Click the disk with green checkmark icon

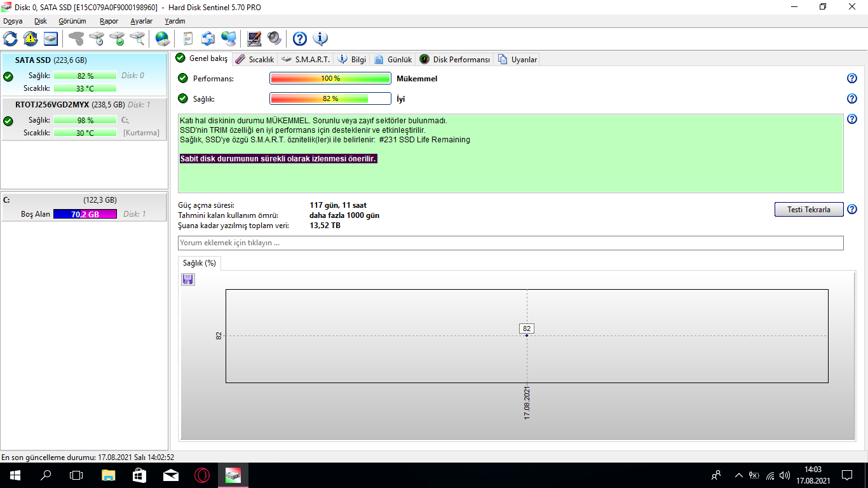tap(117, 39)
